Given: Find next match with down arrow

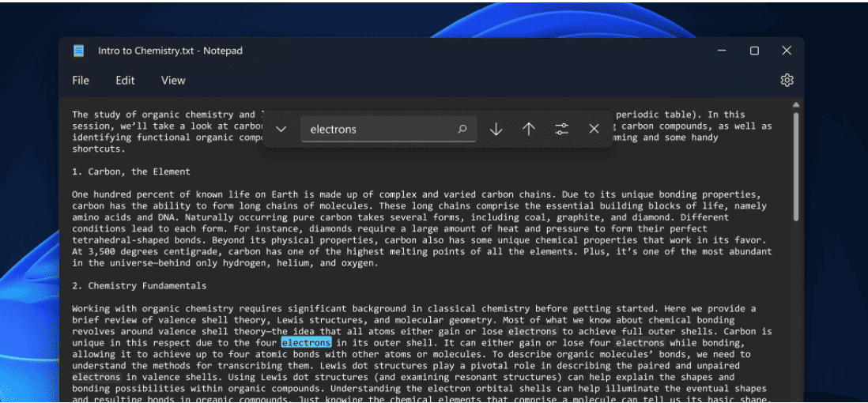Looking at the screenshot, I should tap(496, 129).
